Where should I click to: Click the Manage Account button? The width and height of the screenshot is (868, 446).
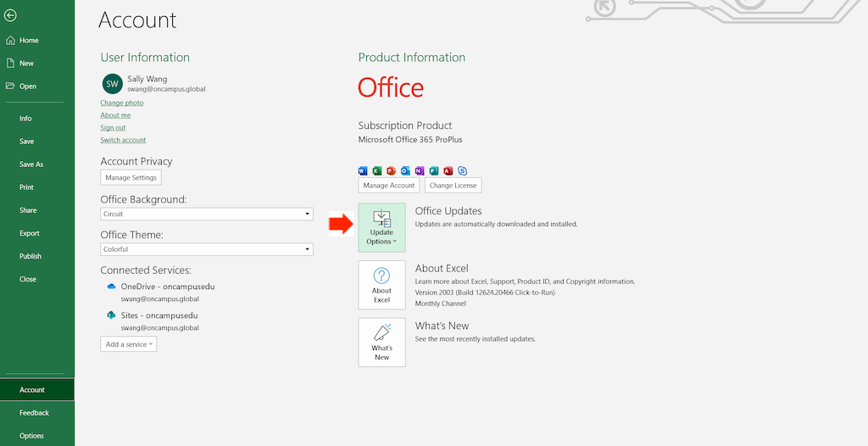388,186
